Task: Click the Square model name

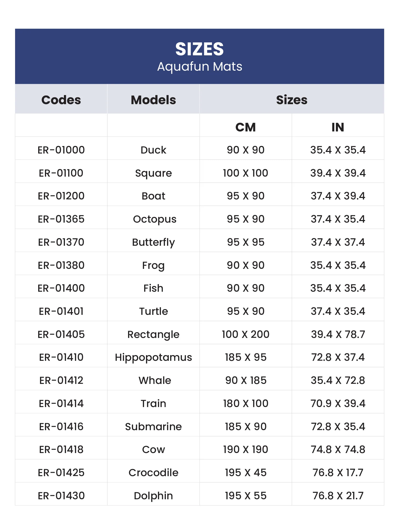Action: click(153, 173)
